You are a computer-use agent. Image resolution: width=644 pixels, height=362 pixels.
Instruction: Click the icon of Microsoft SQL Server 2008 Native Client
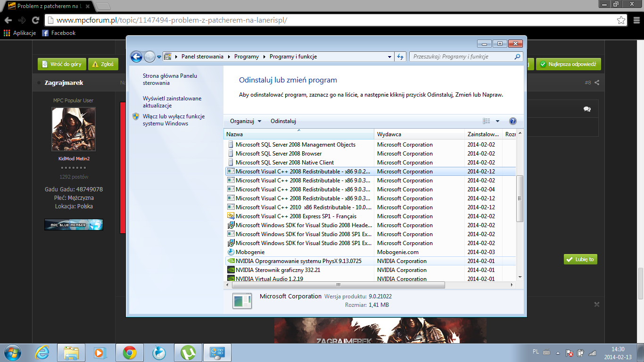[231, 163]
